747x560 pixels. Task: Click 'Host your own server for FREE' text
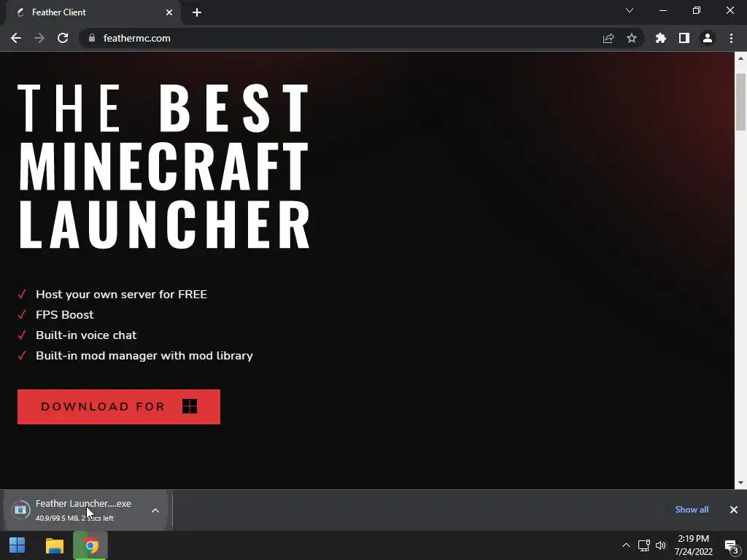(122, 295)
